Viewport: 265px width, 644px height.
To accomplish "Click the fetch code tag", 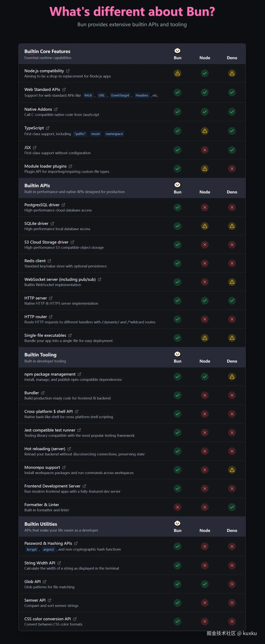I will point(88,96).
